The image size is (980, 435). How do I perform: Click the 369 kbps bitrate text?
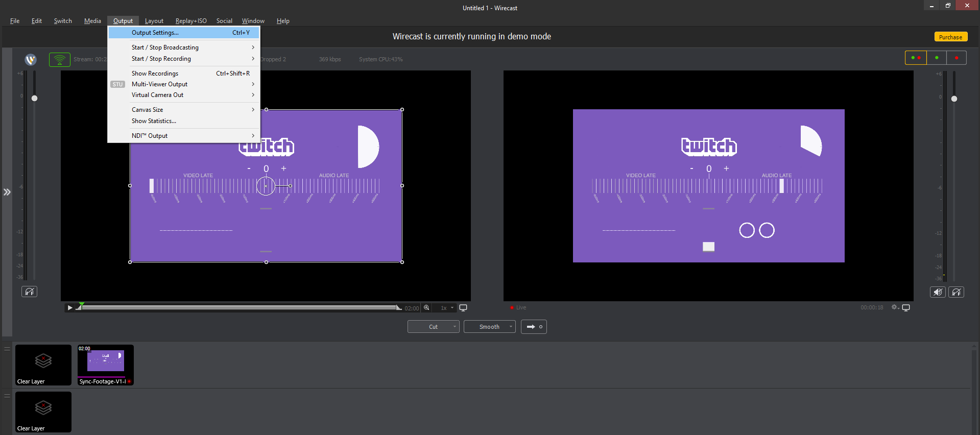tap(330, 59)
